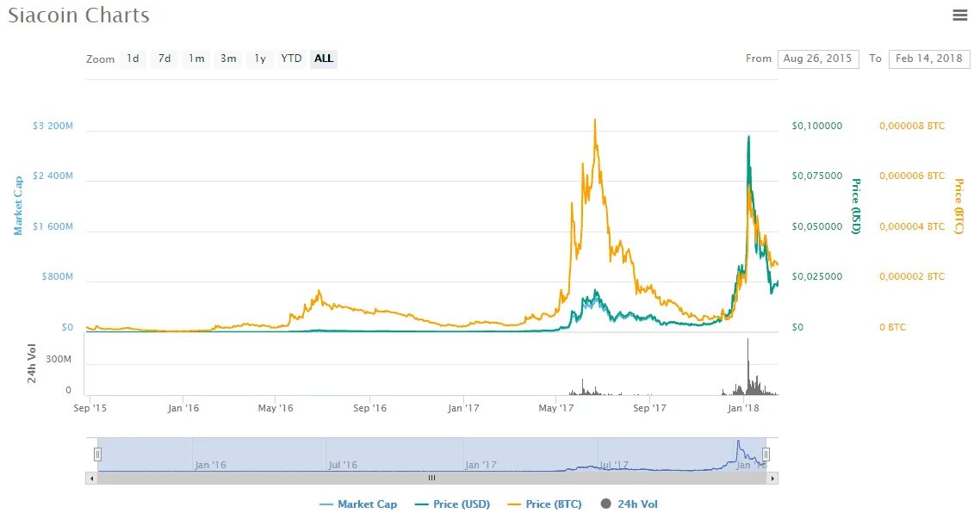
Task: Click the navigator scrollbar left arrow
Action: (91, 478)
